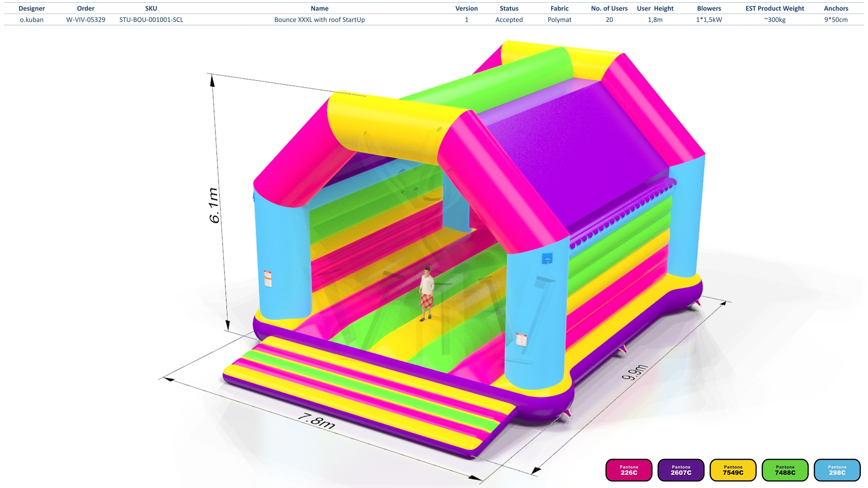Click the Version column header
This screenshot has height=488, width=868.
coord(467,8)
